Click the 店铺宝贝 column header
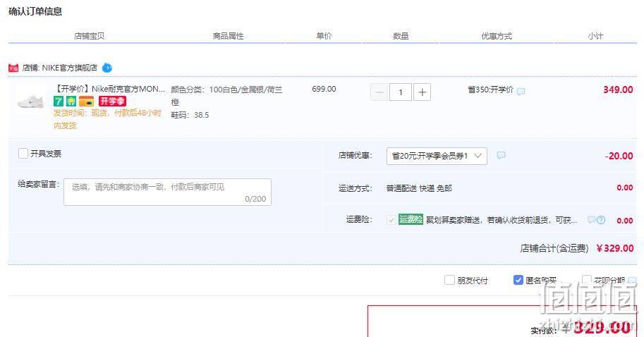Image resolution: width=644 pixels, height=337 pixels. (x=89, y=36)
